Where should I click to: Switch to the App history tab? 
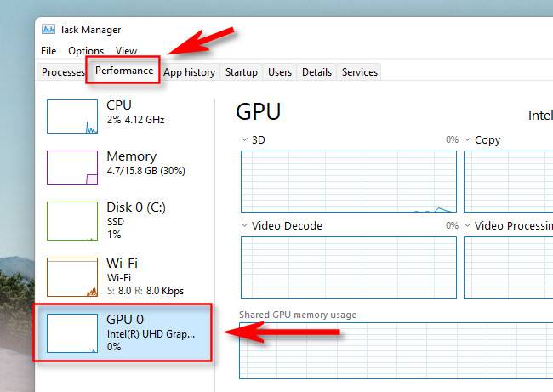coord(189,72)
